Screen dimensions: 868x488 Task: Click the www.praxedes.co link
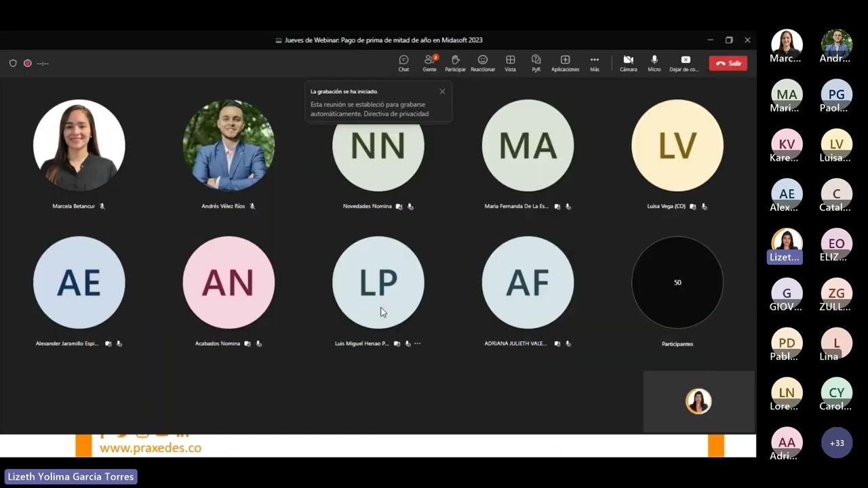[x=151, y=448]
